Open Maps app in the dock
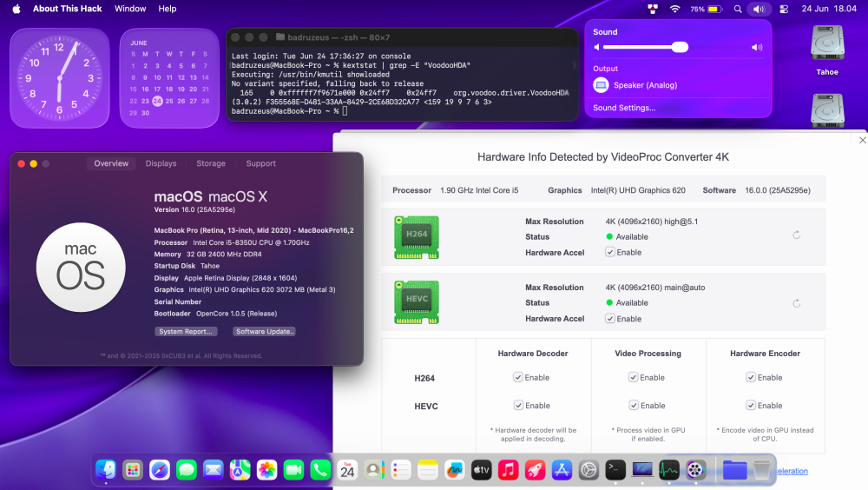This screenshot has width=868, height=490. pyautogui.click(x=240, y=470)
